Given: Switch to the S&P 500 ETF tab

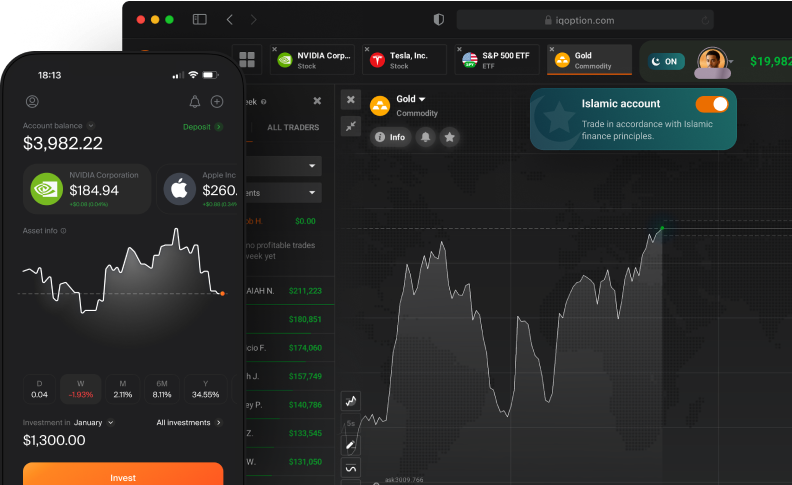Looking at the screenshot, I should point(497,60).
